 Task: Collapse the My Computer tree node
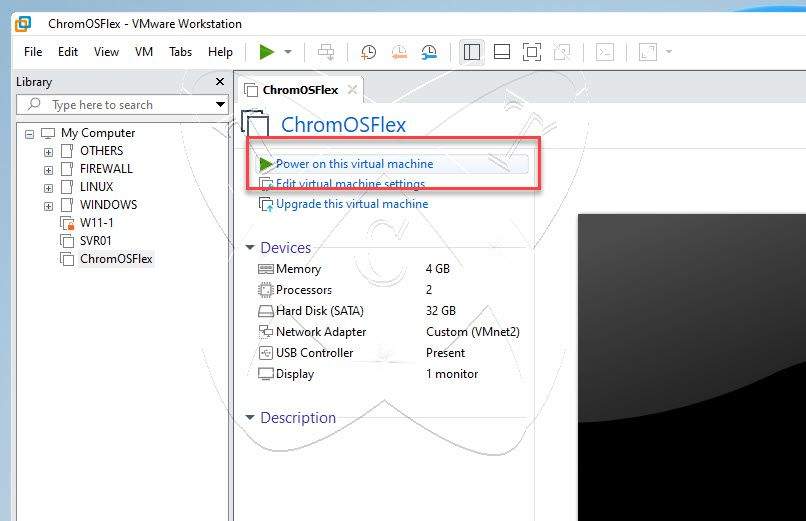tap(30, 134)
